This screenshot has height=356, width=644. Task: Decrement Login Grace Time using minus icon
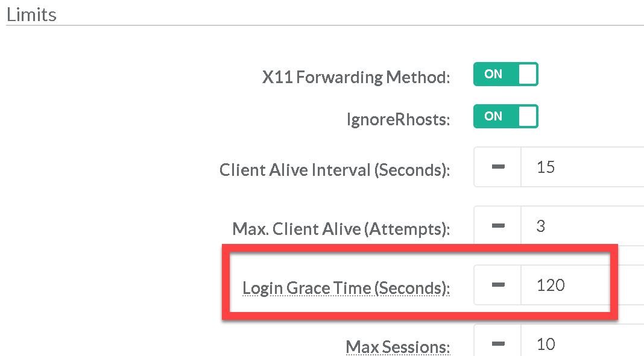(x=497, y=286)
